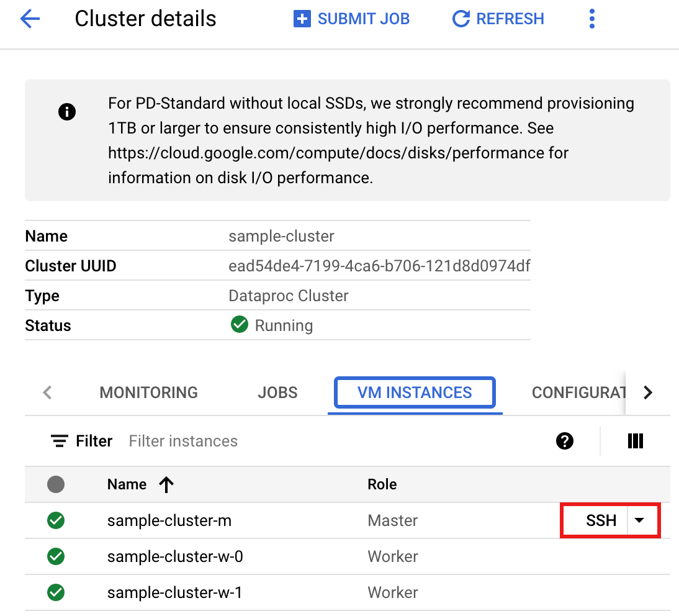Click the Filter instances input field
Screen dimensions: 679x616
pos(184,441)
